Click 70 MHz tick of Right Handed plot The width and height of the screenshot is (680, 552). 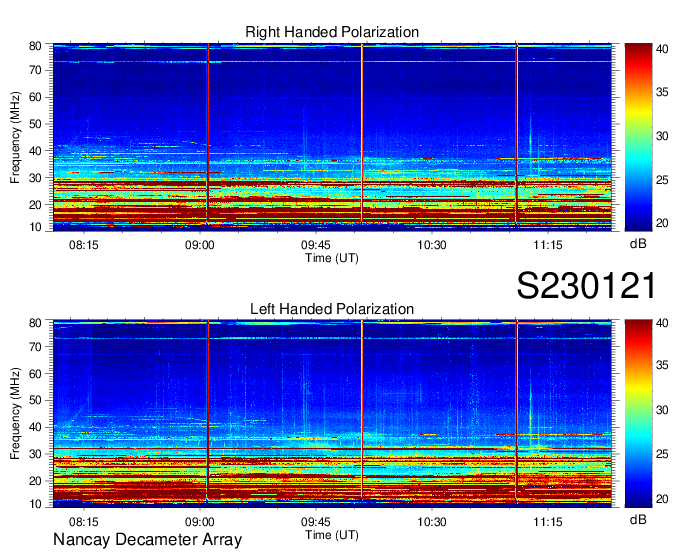(x=35, y=70)
